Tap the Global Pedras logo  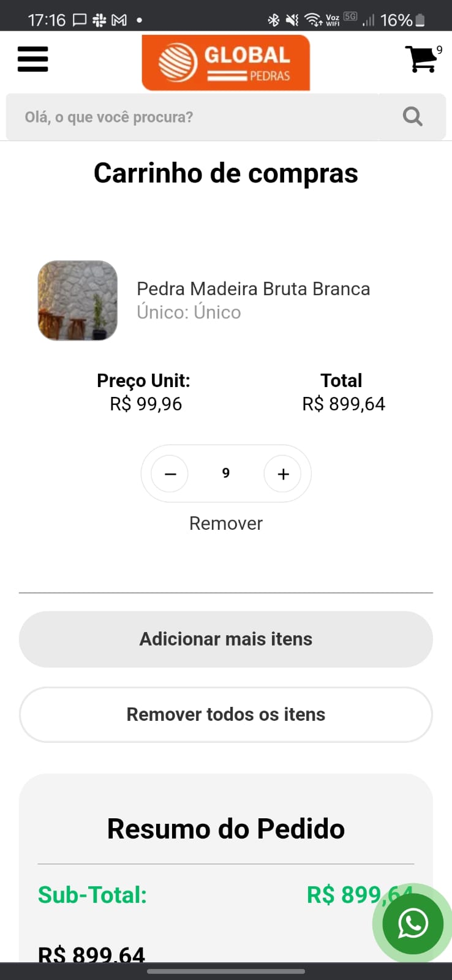(x=225, y=62)
